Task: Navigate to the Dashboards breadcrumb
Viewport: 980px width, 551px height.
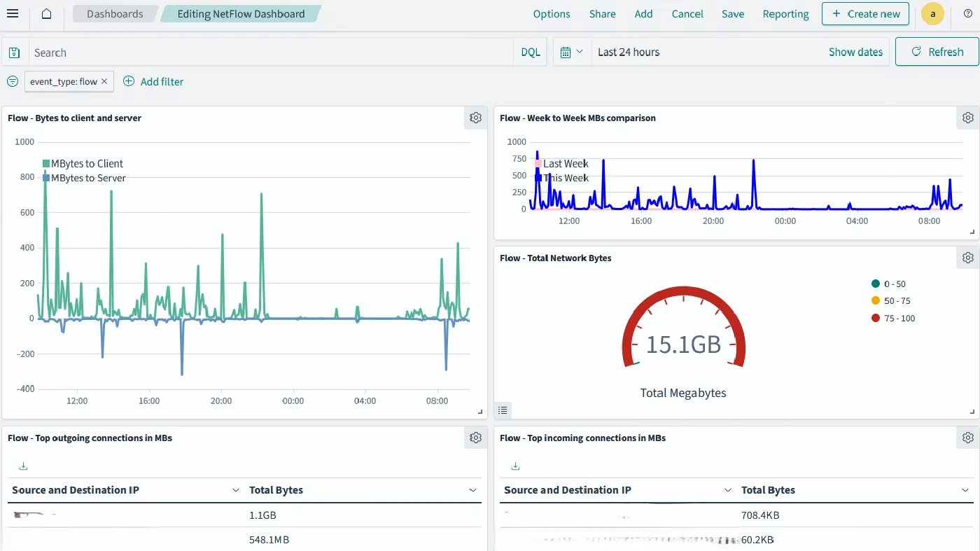Action: coord(115,14)
